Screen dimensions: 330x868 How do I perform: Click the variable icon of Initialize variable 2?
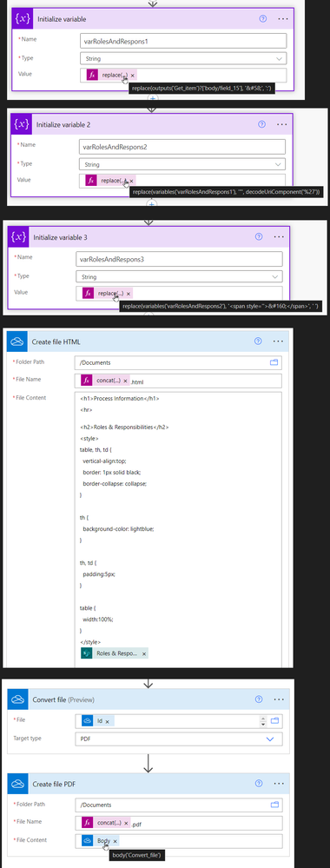point(22,125)
